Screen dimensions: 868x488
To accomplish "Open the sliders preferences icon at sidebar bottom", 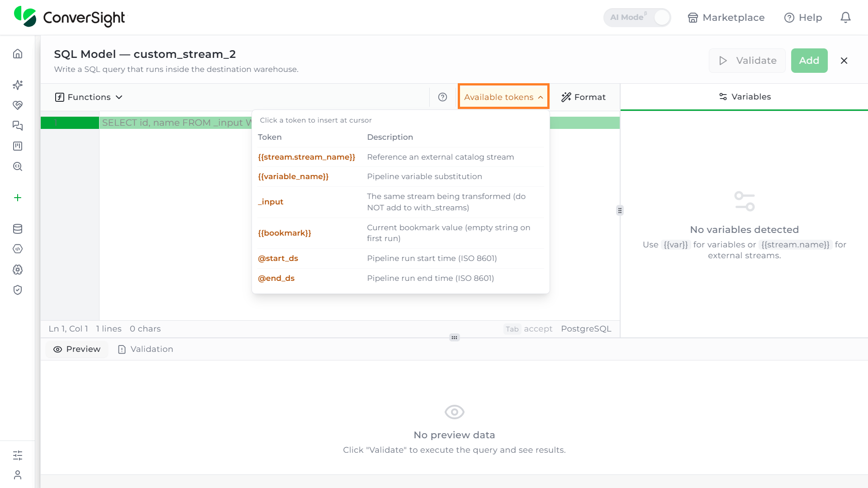I will click(x=18, y=455).
